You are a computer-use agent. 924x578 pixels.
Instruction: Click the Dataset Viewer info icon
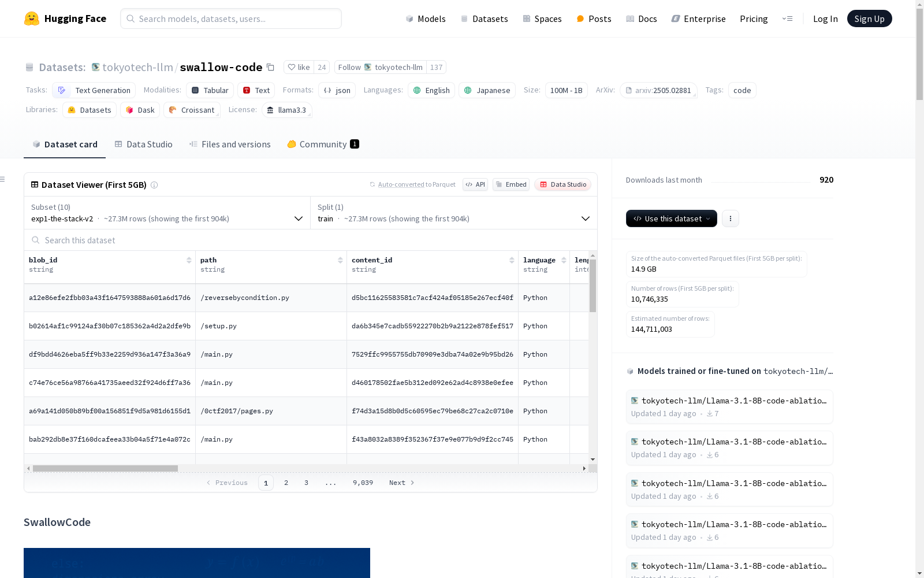154,185
